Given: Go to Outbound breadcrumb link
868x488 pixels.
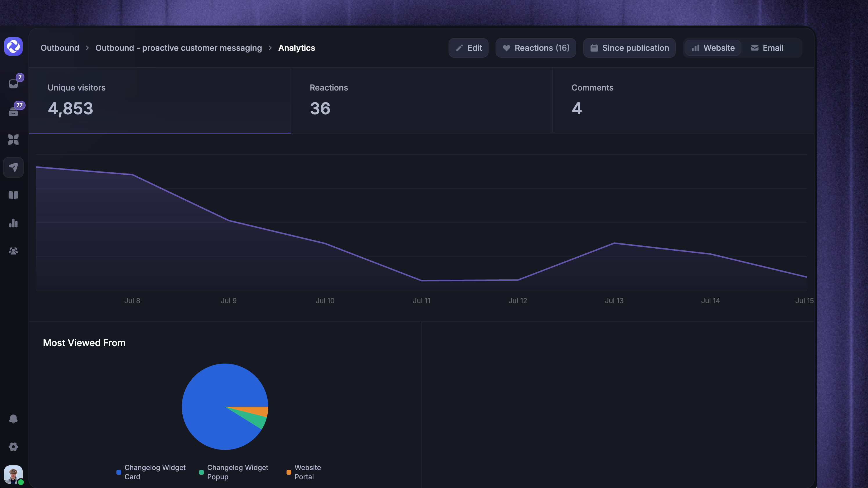Looking at the screenshot, I should pyautogui.click(x=60, y=48).
